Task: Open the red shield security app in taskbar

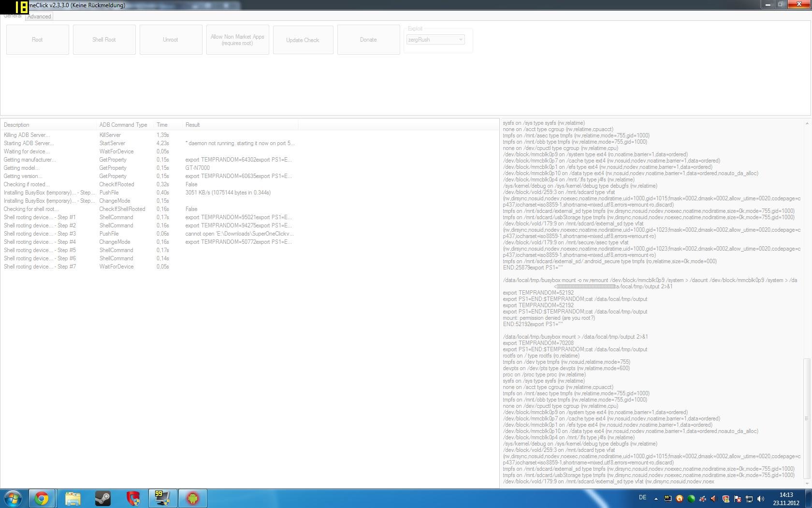Action: [132, 498]
